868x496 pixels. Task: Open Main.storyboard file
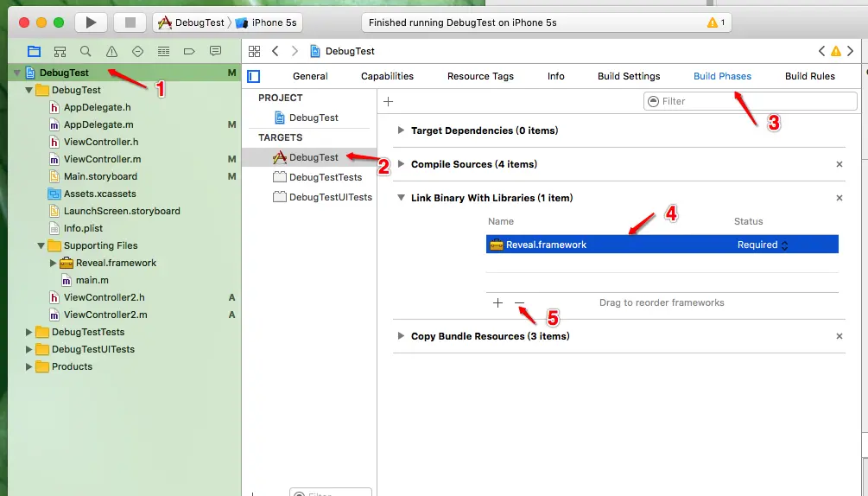coord(92,176)
